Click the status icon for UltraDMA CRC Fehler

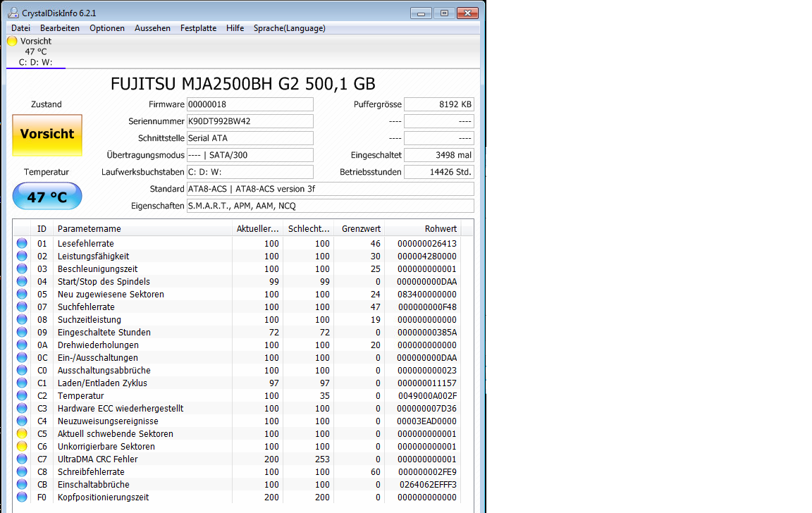22,459
